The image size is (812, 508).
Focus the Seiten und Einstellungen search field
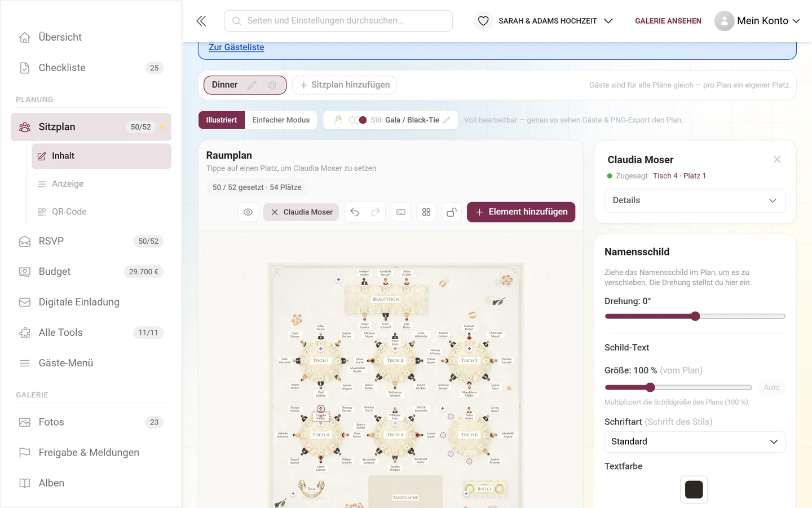coord(338,21)
